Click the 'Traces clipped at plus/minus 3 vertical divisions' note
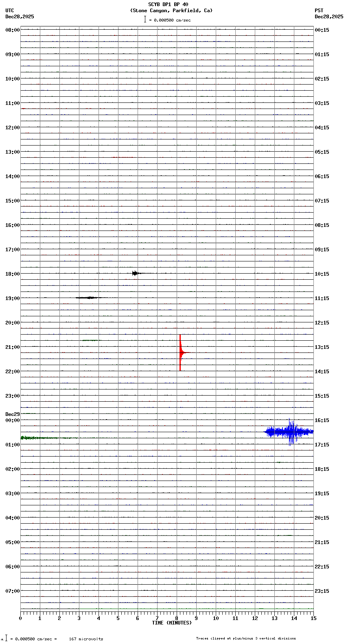The height and width of the screenshot is (644, 346). click(246, 638)
